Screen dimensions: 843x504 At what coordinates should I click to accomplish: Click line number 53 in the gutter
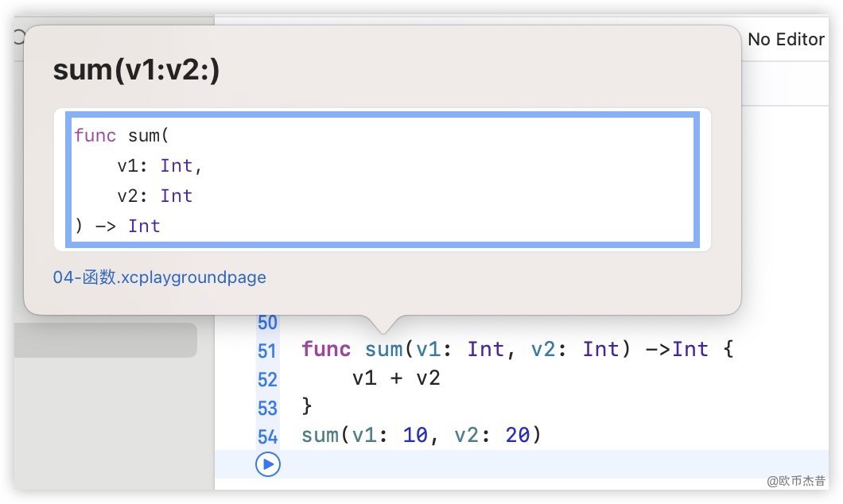267,408
